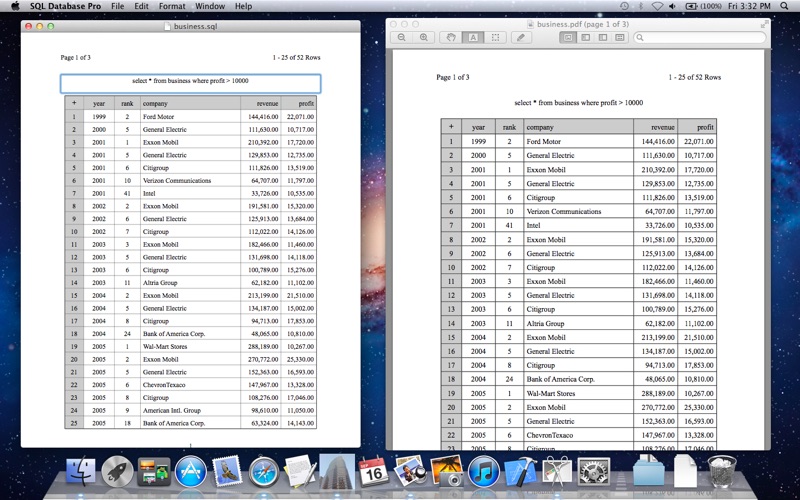Open the annotate pencil tool
This screenshot has width=800, height=500.
pos(521,37)
